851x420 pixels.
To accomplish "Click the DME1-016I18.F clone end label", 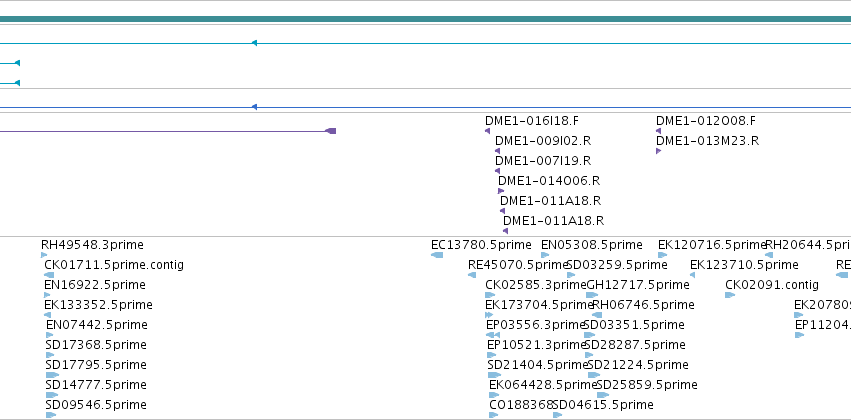I will [x=532, y=120].
